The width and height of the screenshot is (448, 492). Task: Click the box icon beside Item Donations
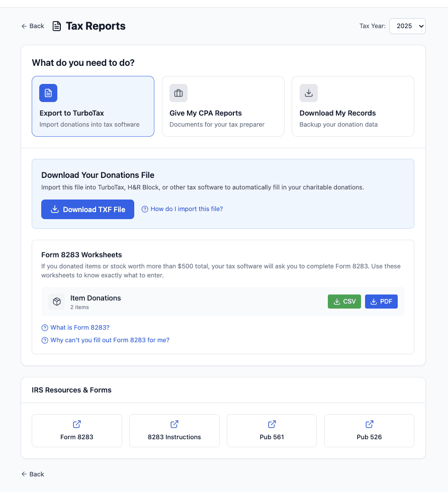point(57,302)
